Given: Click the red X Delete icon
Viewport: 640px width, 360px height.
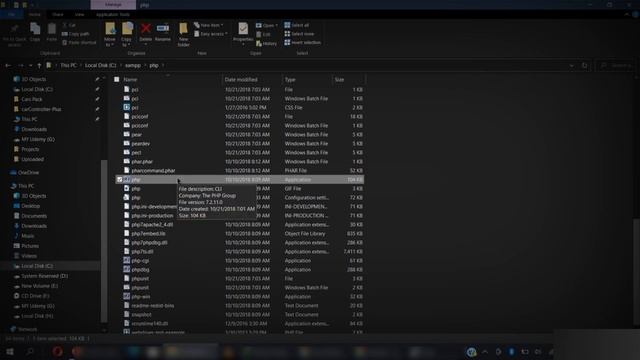Looking at the screenshot, I should (146, 28).
